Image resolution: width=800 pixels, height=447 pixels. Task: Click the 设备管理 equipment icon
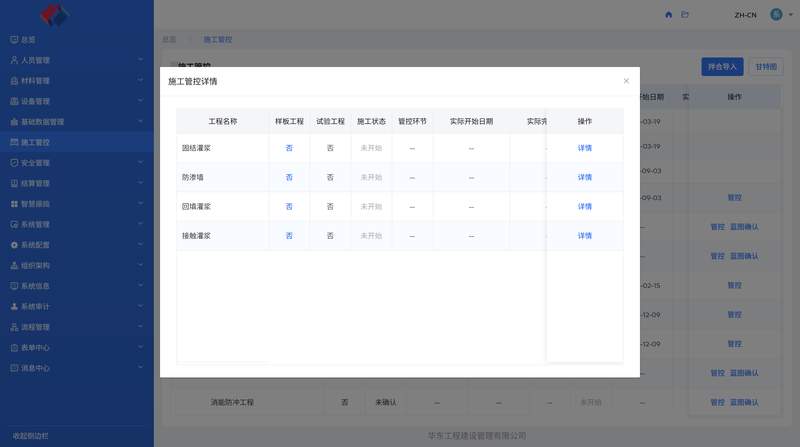click(14, 101)
